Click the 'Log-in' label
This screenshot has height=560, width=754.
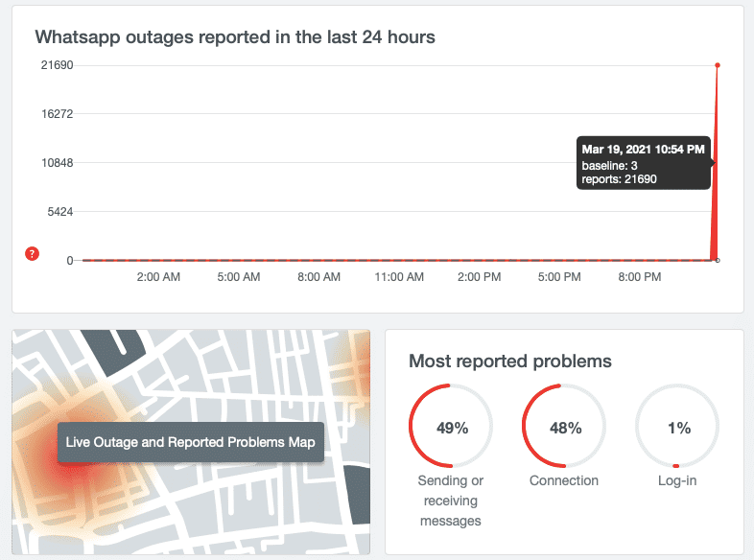click(x=677, y=480)
